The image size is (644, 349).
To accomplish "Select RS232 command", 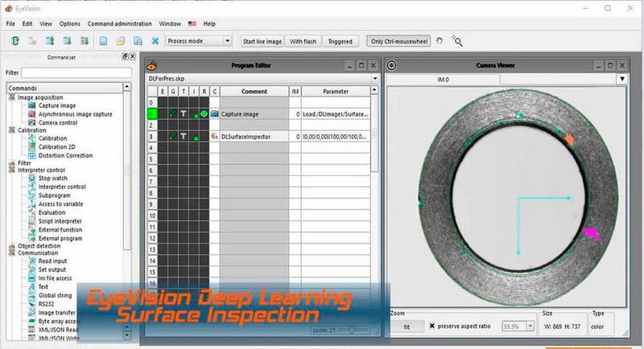I will [47, 304].
